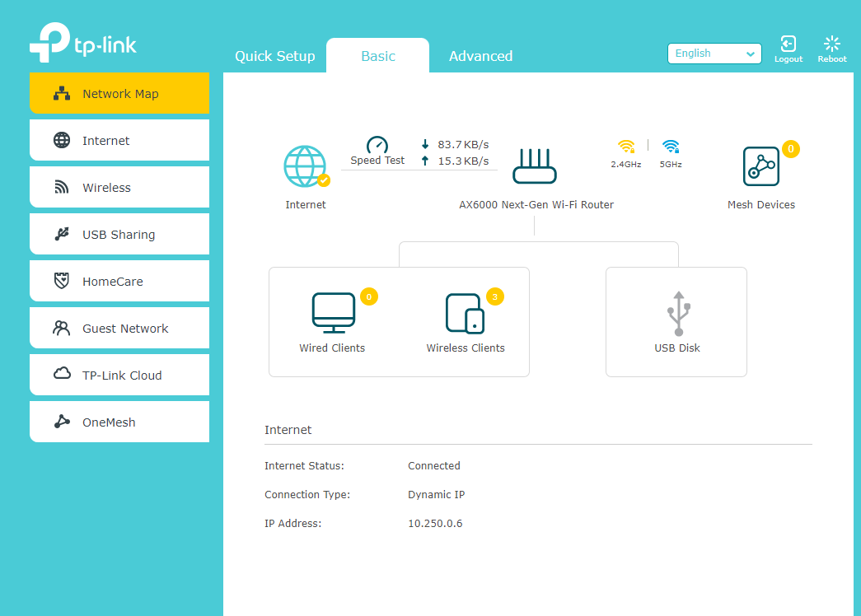Click the 5GHz Wi-Fi icon
Image resolution: width=861 pixels, height=616 pixels.
coord(671,147)
